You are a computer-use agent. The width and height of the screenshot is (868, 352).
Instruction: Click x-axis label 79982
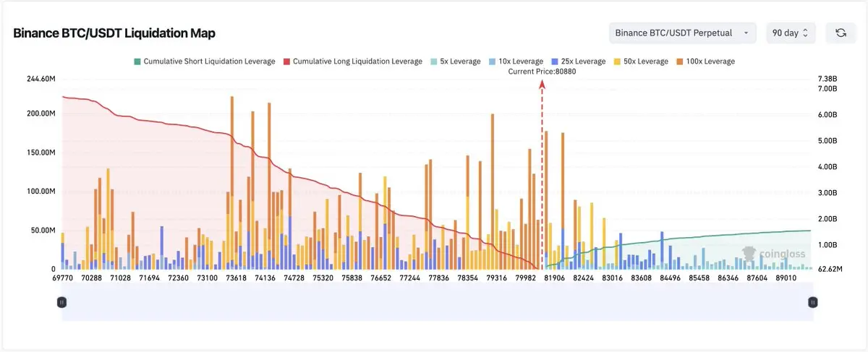[524, 278]
